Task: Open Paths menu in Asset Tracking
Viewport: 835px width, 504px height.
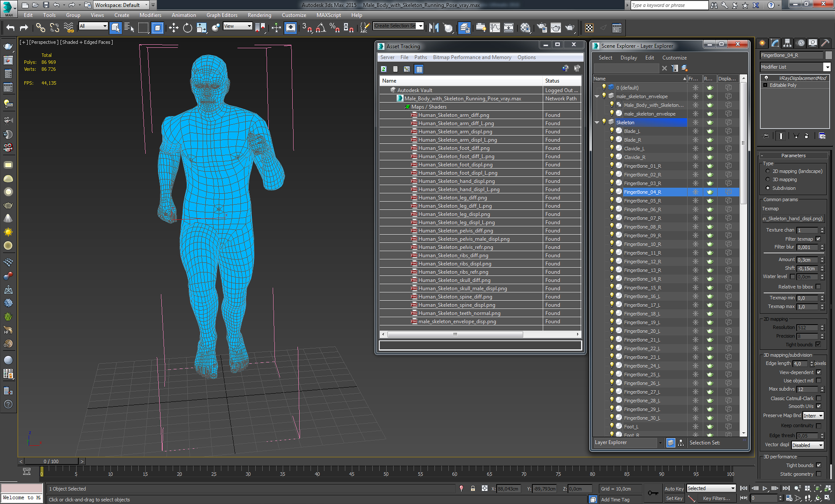Action: tap(420, 57)
